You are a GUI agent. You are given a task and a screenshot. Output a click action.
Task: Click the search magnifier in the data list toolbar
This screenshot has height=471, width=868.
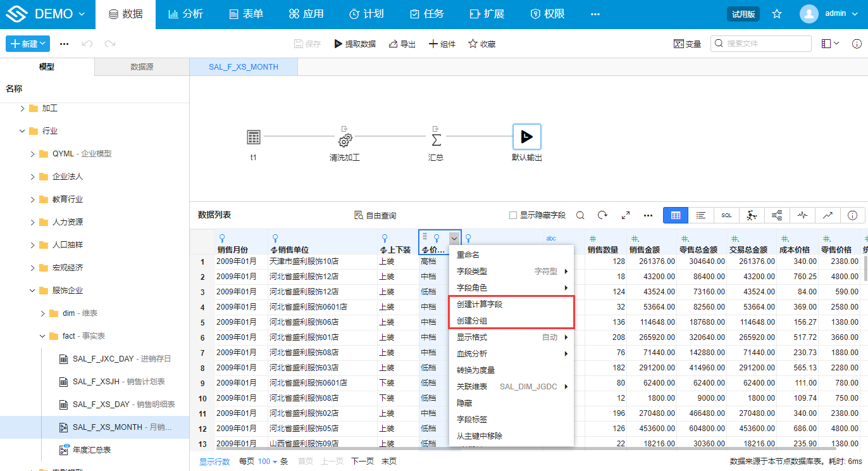(x=580, y=215)
